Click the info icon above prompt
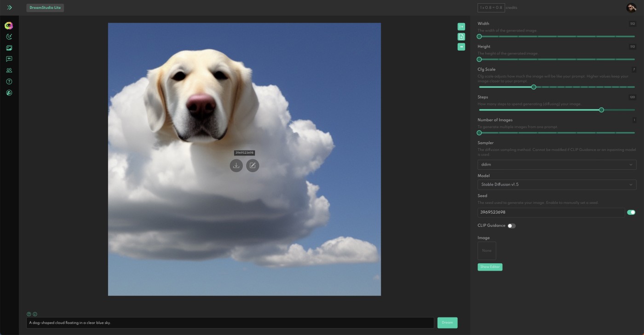Image resolution: width=644 pixels, height=335 pixels. [35, 314]
